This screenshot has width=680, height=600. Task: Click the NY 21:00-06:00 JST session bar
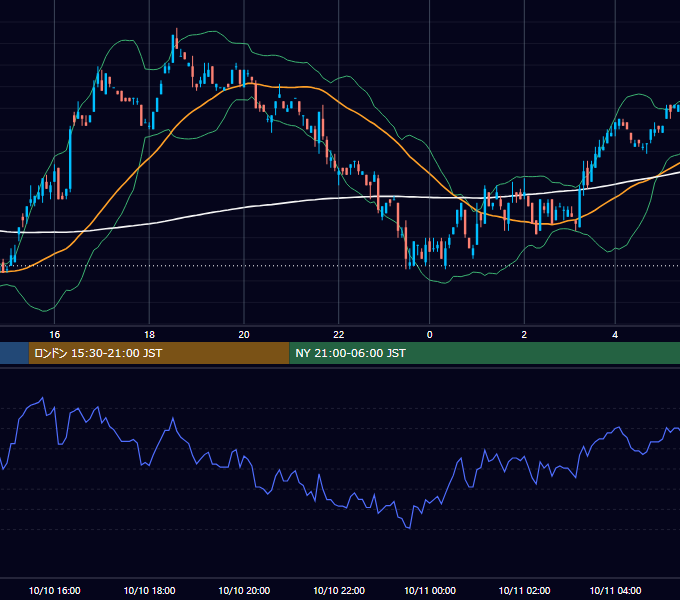[484, 353]
